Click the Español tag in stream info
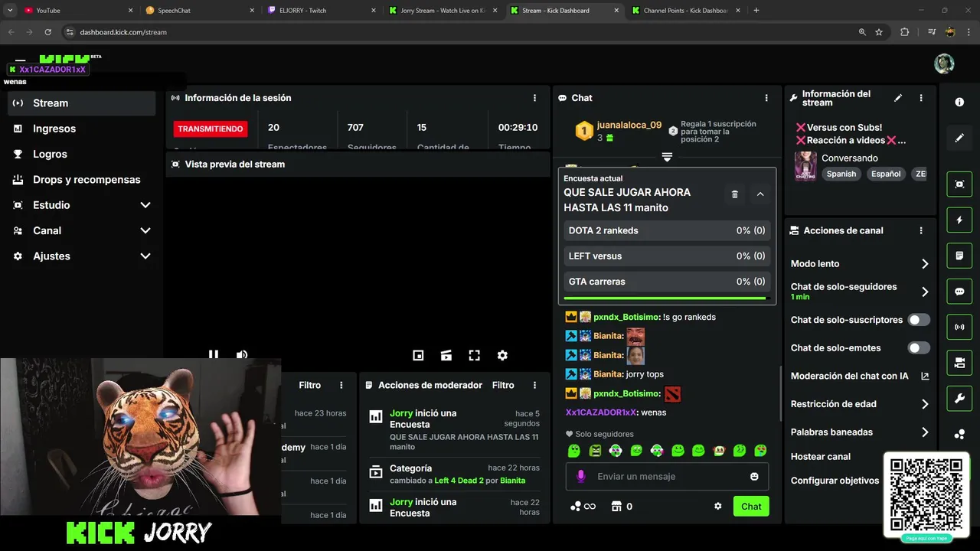The image size is (980, 551). pos(886,174)
